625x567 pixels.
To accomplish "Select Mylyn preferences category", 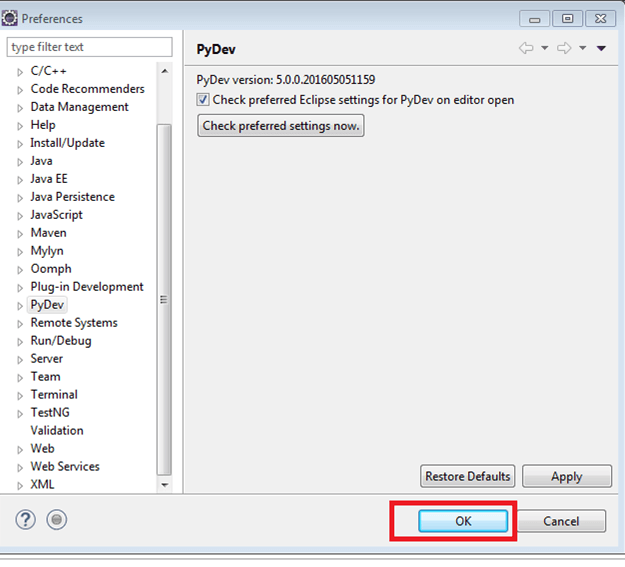I will [x=47, y=251].
